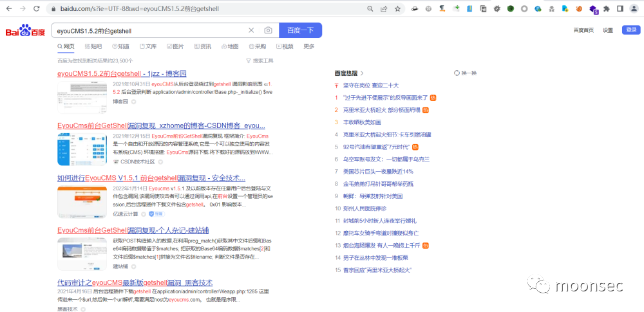Open the cookie extension icon
Image resolution: width=644 pixels, height=312 pixels.
pyautogui.click(x=579, y=8)
